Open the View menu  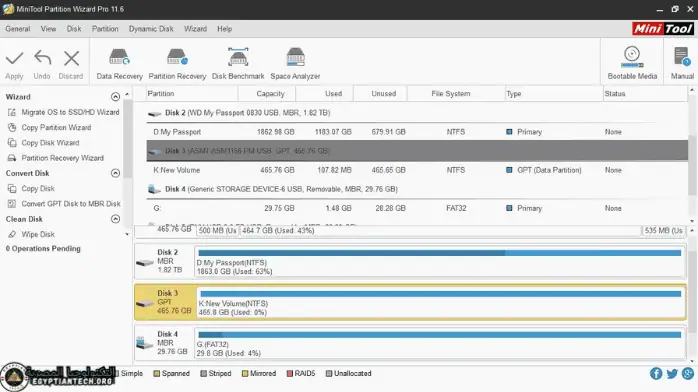pyautogui.click(x=49, y=29)
